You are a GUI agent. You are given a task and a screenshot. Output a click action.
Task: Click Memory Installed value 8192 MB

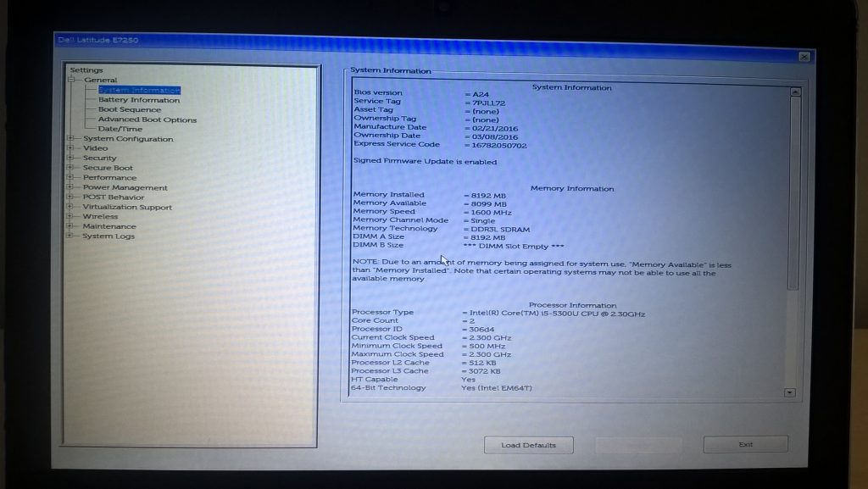tap(487, 196)
